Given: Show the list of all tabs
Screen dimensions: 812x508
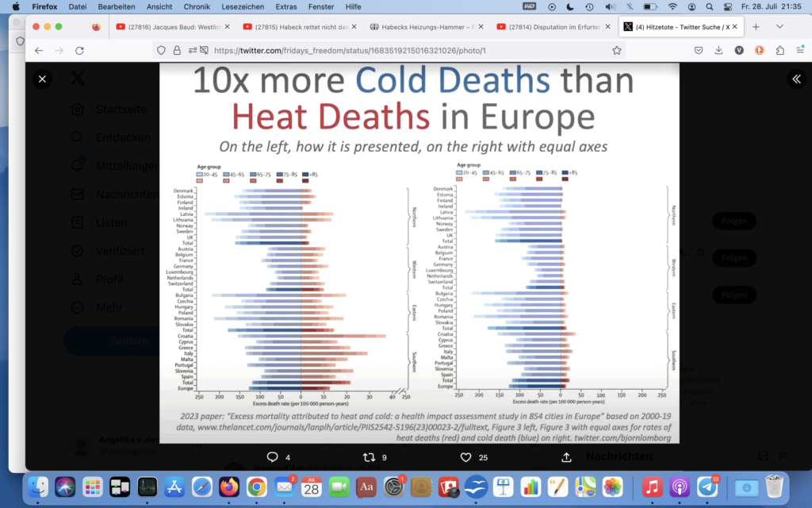Looking at the screenshot, I should pyautogui.click(x=779, y=26).
